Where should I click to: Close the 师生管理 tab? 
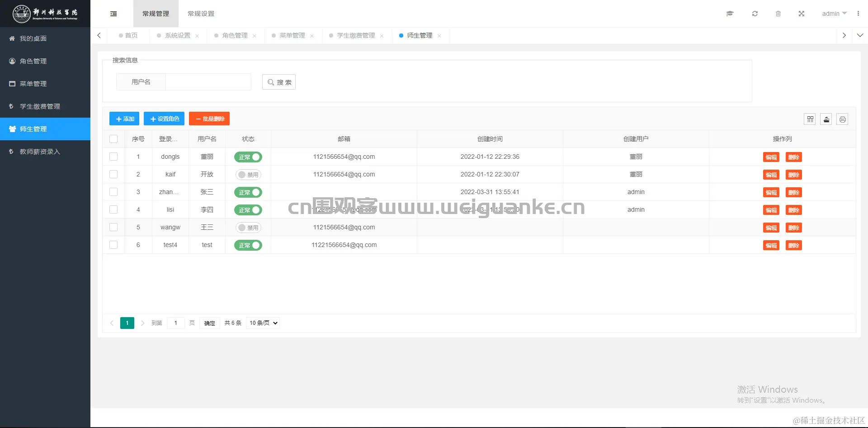pyautogui.click(x=439, y=36)
